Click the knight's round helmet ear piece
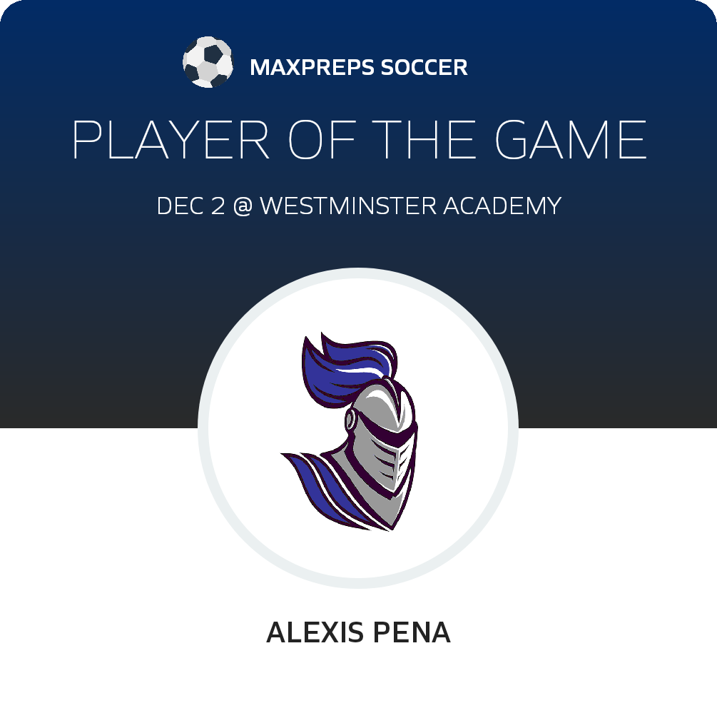 click(351, 420)
